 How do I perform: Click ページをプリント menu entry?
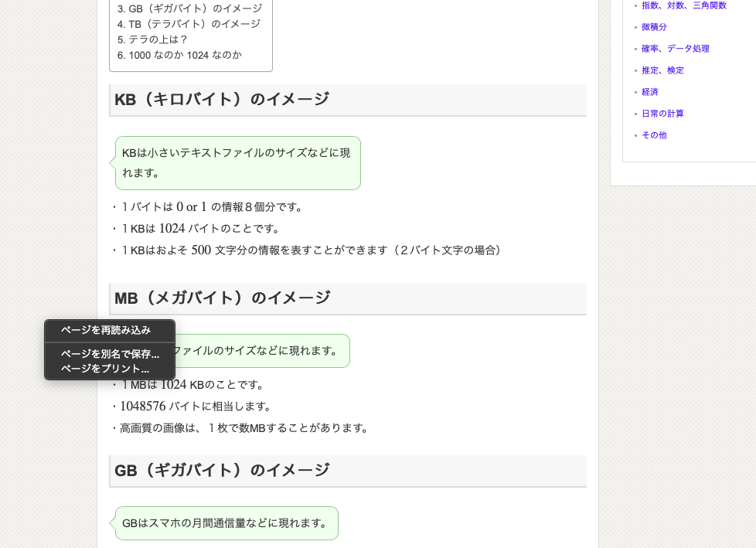[x=105, y=369]
